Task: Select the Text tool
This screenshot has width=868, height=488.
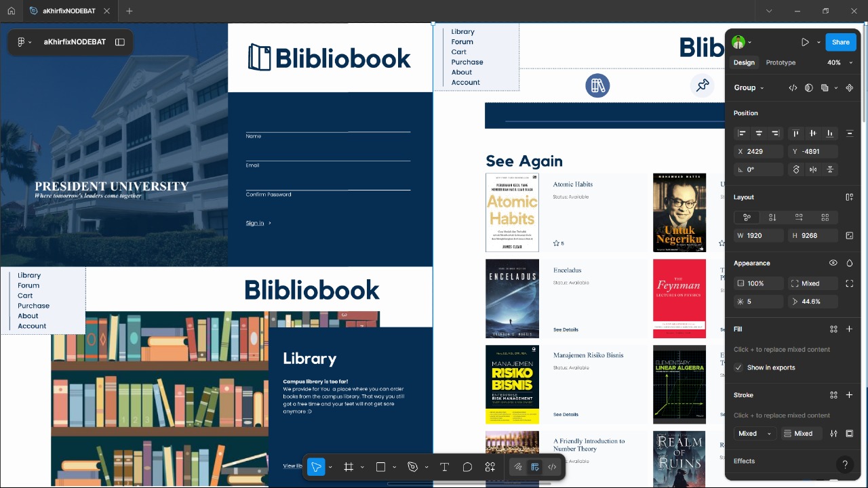Action: [444, 467]
